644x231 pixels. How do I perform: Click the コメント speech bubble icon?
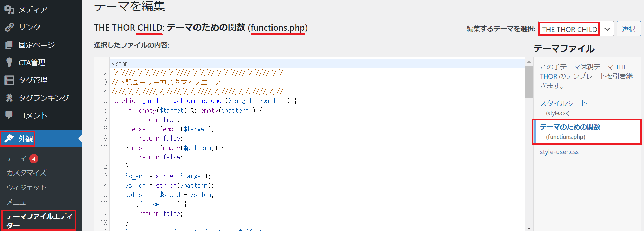[9, 115]
